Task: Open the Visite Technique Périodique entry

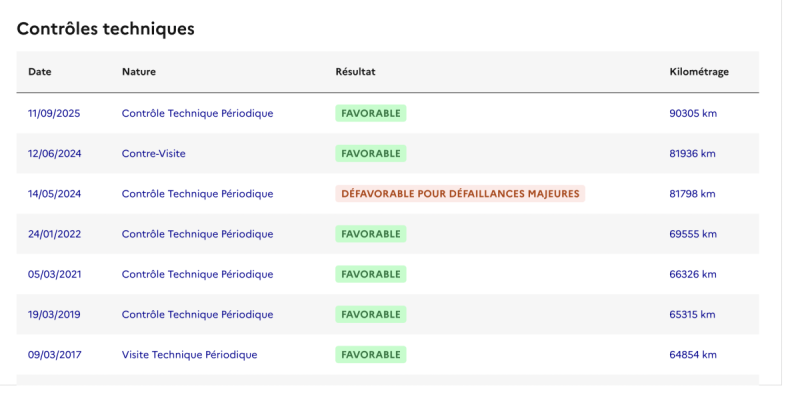Action: [x=189, y=354]
